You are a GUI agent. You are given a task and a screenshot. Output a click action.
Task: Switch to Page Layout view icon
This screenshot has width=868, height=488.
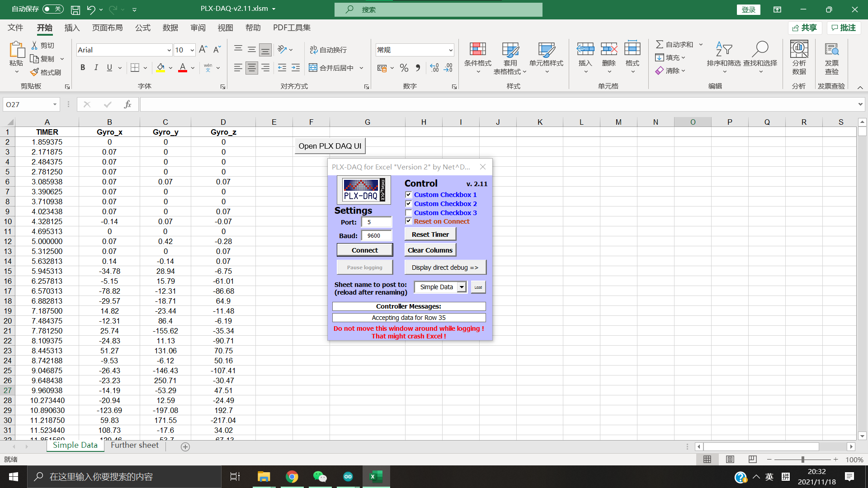pos(730,459)
